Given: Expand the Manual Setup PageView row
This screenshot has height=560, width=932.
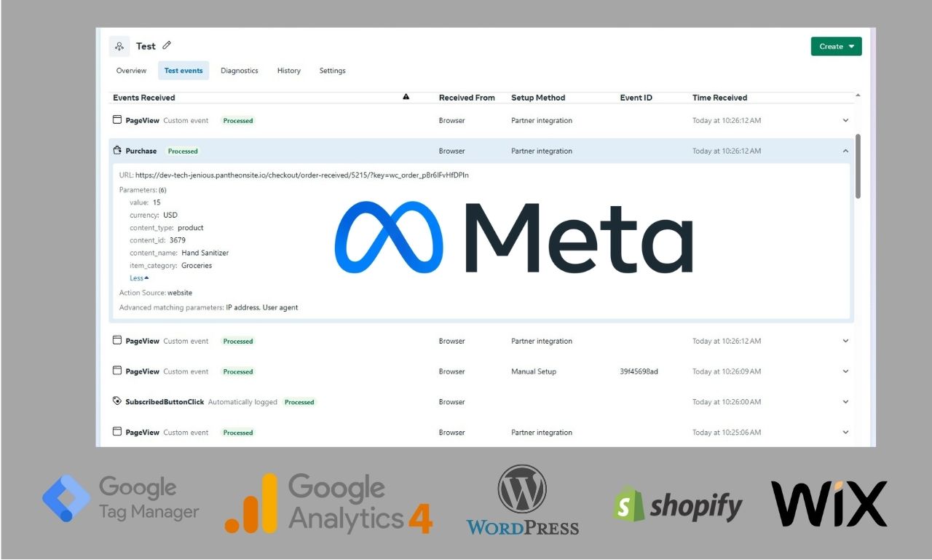Looking at the screenshot, I should tap(845, 371).
